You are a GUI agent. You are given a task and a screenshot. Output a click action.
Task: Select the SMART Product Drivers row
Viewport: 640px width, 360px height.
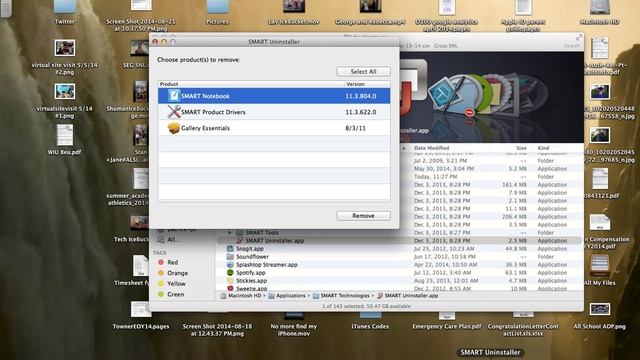[274, 112]
